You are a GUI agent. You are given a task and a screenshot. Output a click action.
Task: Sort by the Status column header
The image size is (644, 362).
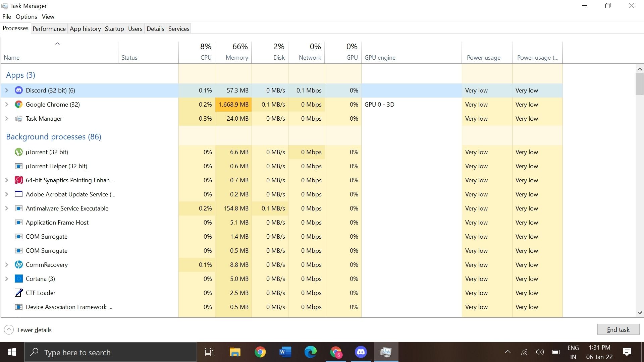pos(148,52)
